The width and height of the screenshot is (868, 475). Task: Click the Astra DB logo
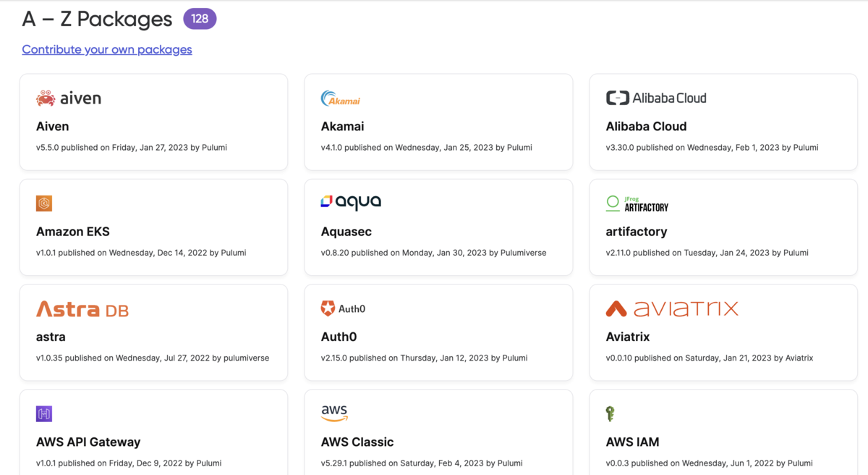tap(82, 309)
